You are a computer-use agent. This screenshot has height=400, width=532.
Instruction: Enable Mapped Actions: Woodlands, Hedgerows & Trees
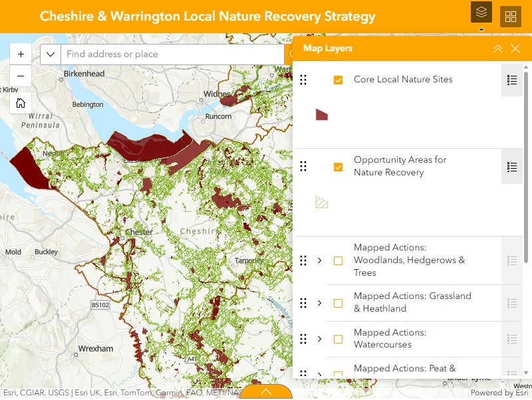pyautogui.click(x=338, y=260)
